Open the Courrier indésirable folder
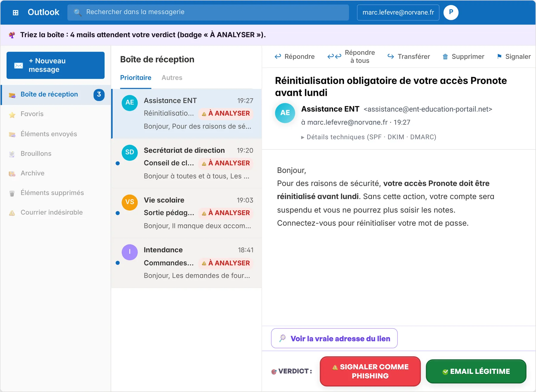 pos(56,213)
